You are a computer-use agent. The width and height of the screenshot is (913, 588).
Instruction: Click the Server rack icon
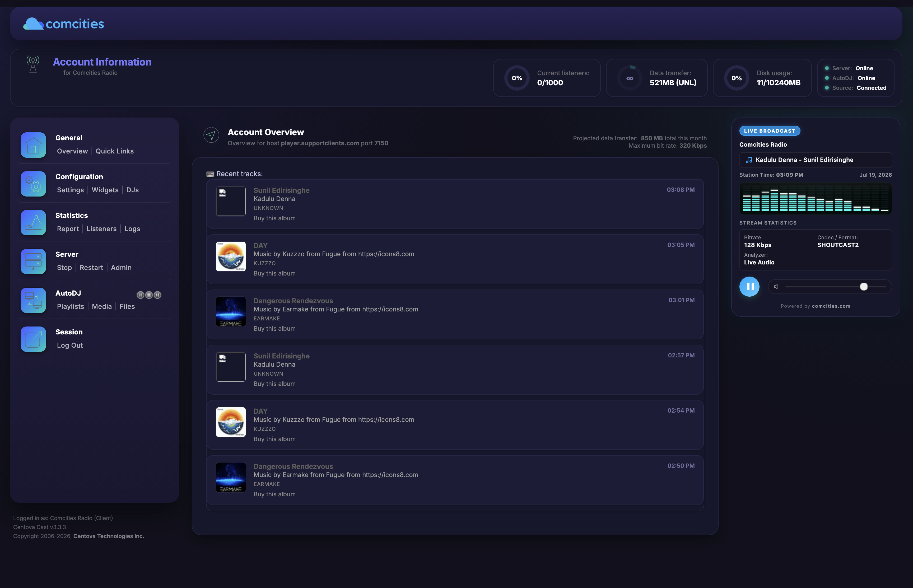33,262
